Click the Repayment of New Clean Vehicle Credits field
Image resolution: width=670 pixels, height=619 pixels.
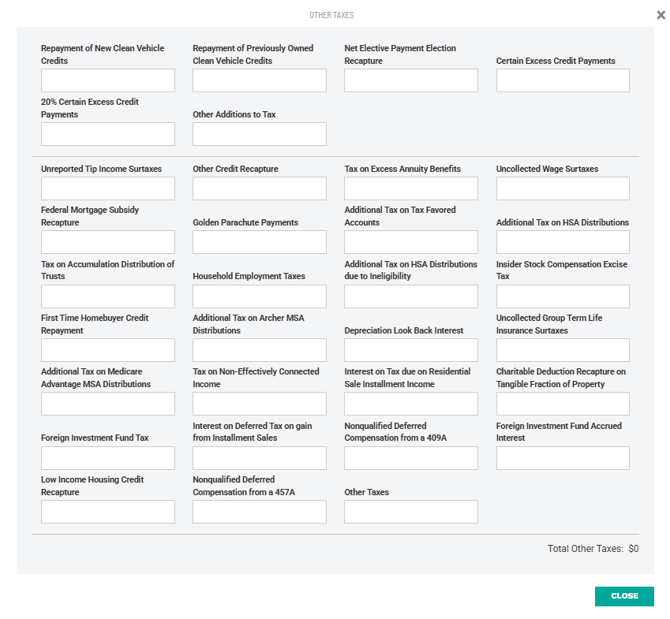[x=108, y=81]
